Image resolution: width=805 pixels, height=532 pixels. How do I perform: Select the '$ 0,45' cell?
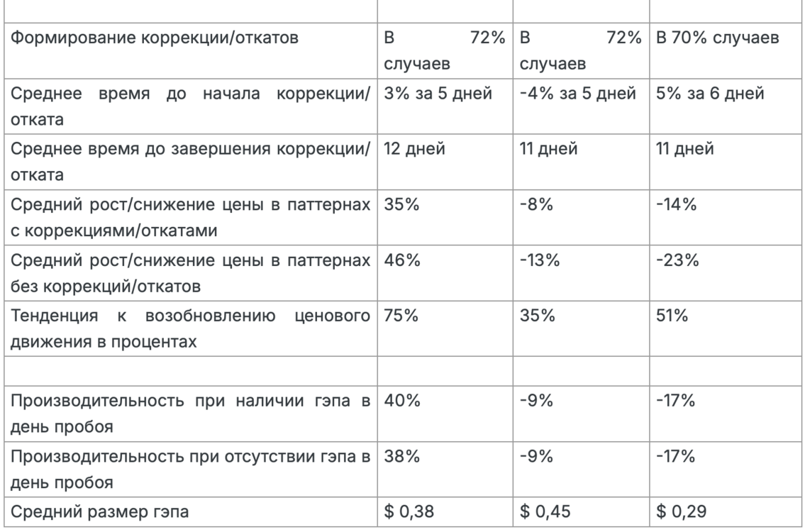(x=545, y=511)
